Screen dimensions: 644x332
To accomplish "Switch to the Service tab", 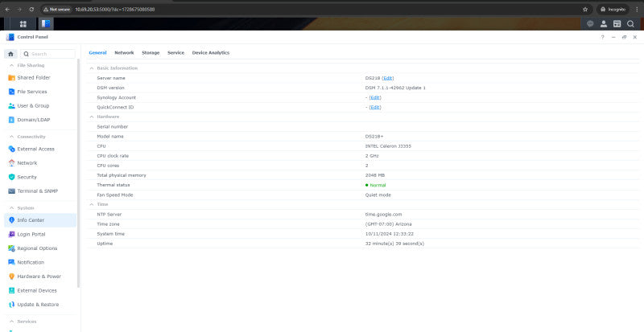I will (175, 52).
